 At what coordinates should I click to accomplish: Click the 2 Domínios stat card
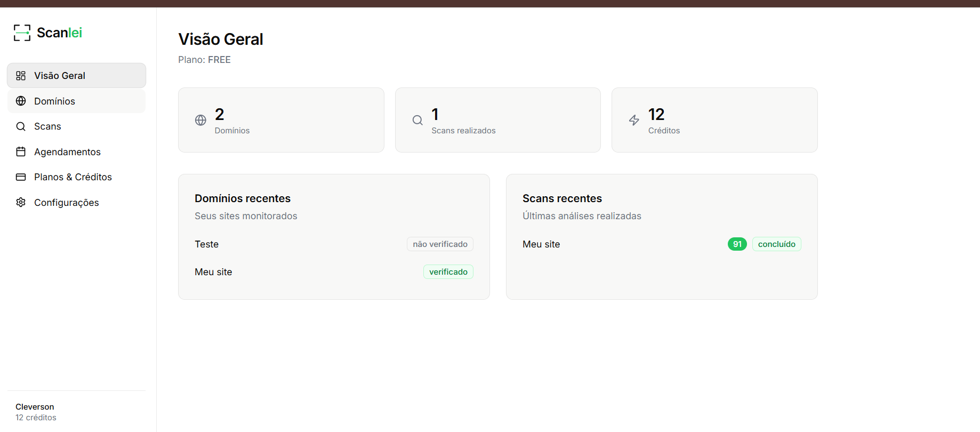point(281,120)
